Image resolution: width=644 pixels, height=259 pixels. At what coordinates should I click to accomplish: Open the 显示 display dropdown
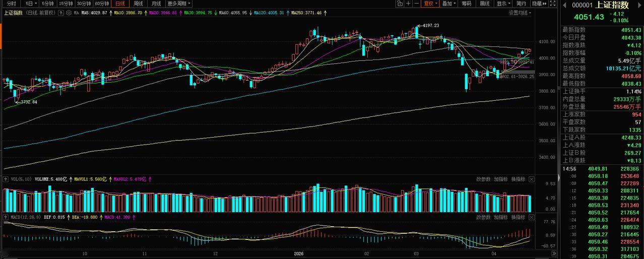point(503,4)
